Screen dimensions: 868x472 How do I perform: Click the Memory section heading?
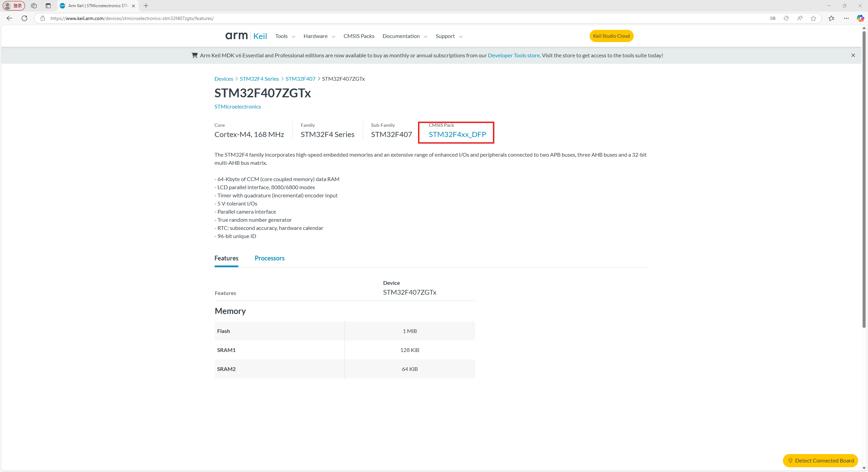(x=230, y=311)
